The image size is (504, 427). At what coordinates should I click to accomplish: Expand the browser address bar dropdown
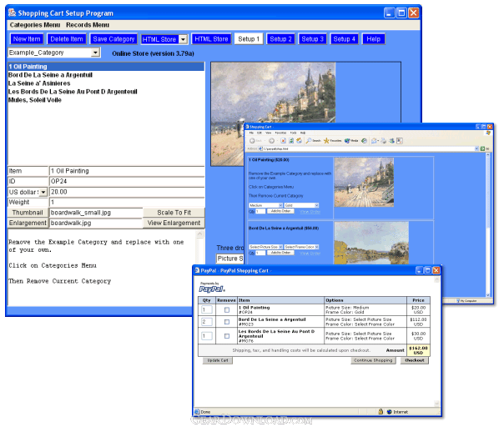coord(476,148)
